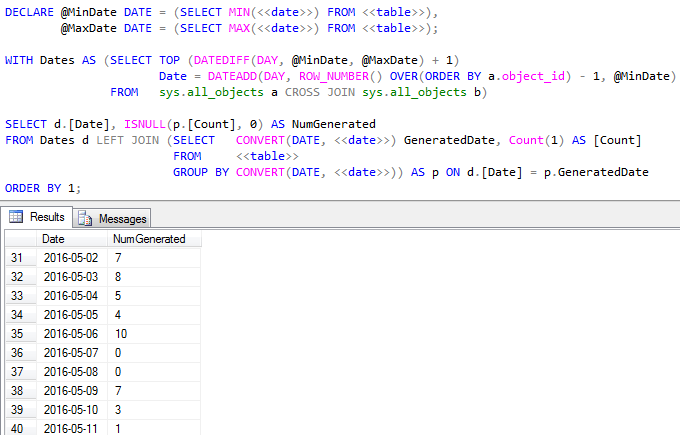Click NumGenerated value 4 for 2016-05-05
The height and width of the screenshot is (435, 680).
[154, 315]
